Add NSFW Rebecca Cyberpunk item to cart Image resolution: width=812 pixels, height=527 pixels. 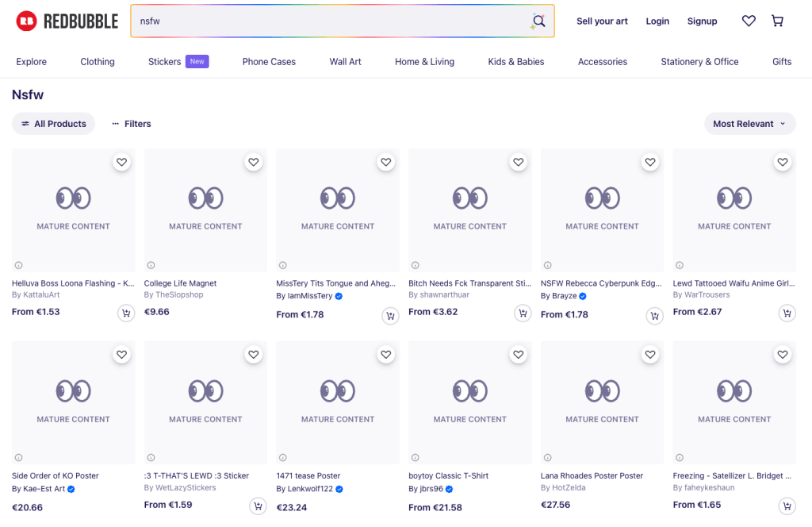pos(655,316)
